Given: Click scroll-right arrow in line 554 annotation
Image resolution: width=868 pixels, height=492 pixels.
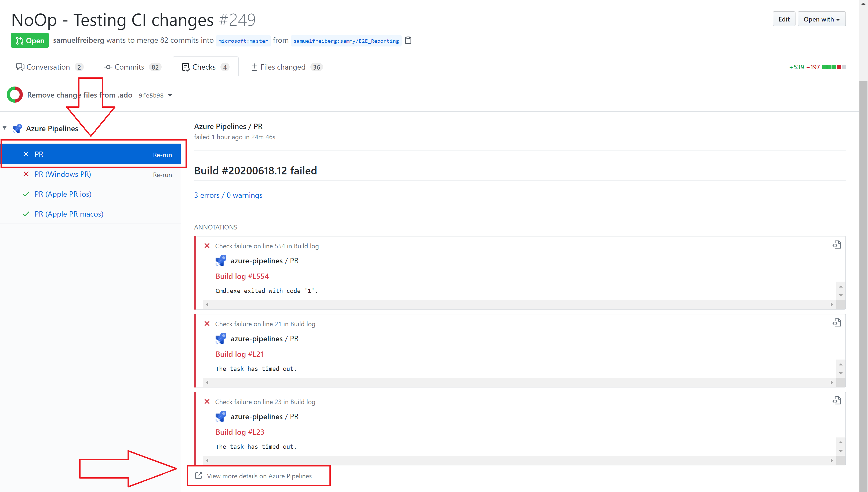Looking at the screenshot, I should pos(831,304).
